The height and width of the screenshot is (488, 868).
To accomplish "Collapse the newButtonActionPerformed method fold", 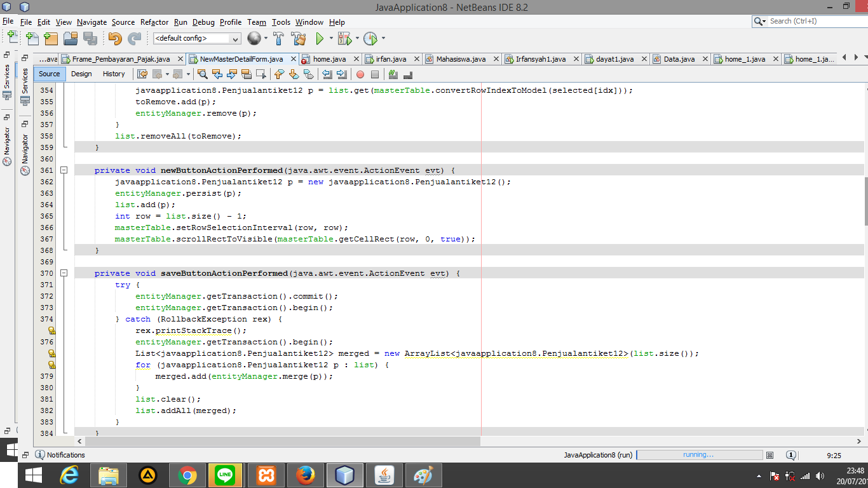I will click(63, 170).
